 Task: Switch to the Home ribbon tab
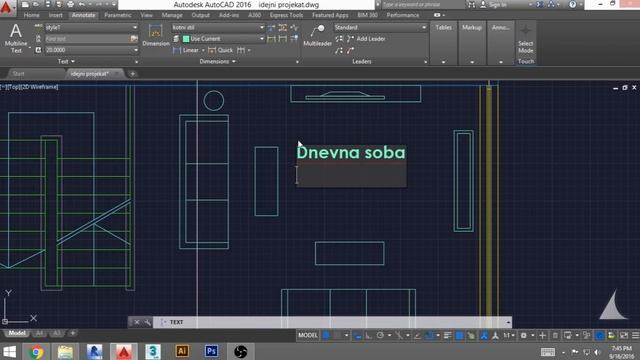[32, 15]
